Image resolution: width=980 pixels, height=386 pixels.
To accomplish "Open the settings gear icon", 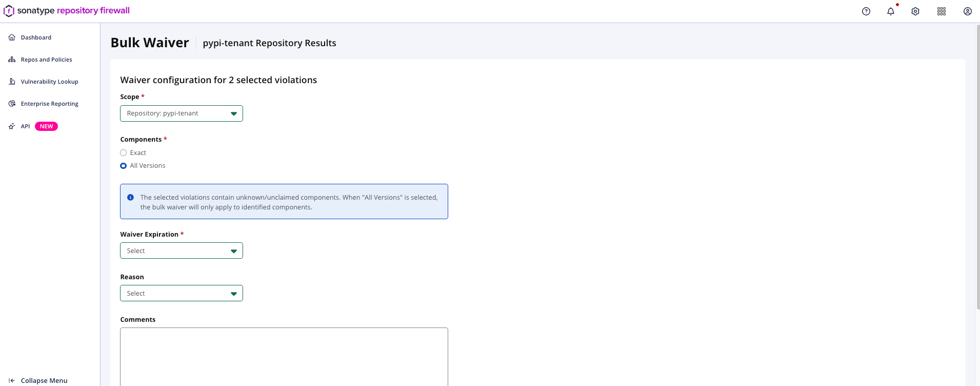I will pyautogui.click(x=915, y=11).
